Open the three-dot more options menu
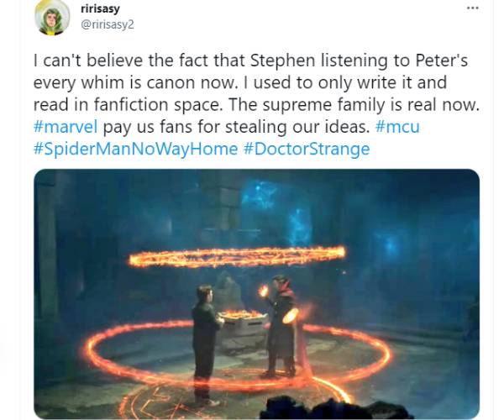 pyautogui.click(x=472, y=8)
